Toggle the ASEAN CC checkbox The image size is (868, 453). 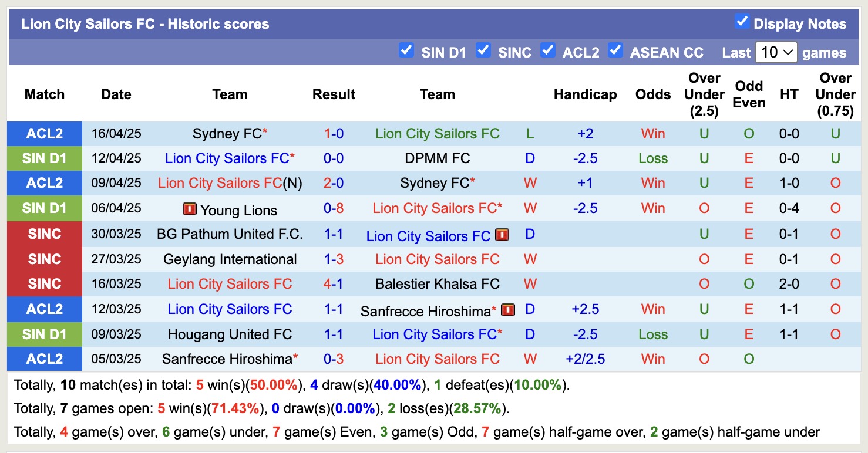point(615,50)
